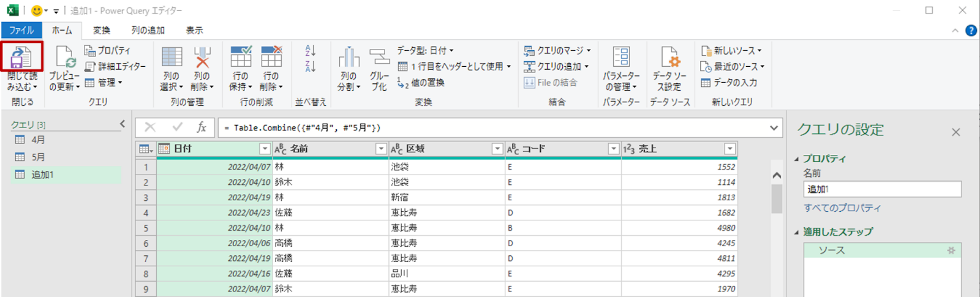Image resolution: width=980 pixels, height=297 pixels.
Task: Open 1行目をヘッダーとして使用 dropdown
Action: [454, 66]
